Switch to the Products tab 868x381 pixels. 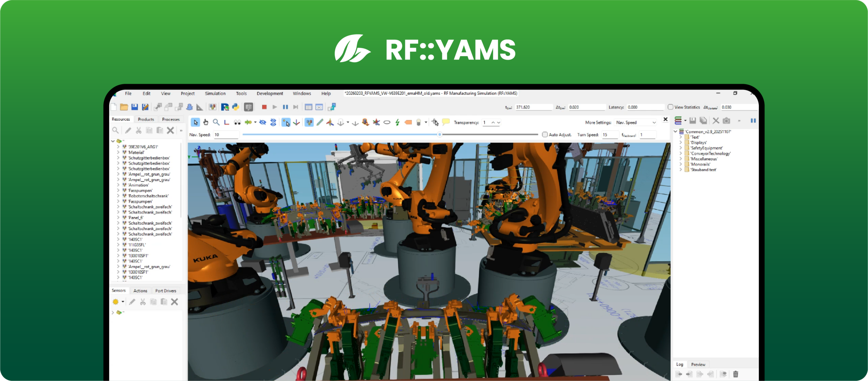tap(146, 119)
